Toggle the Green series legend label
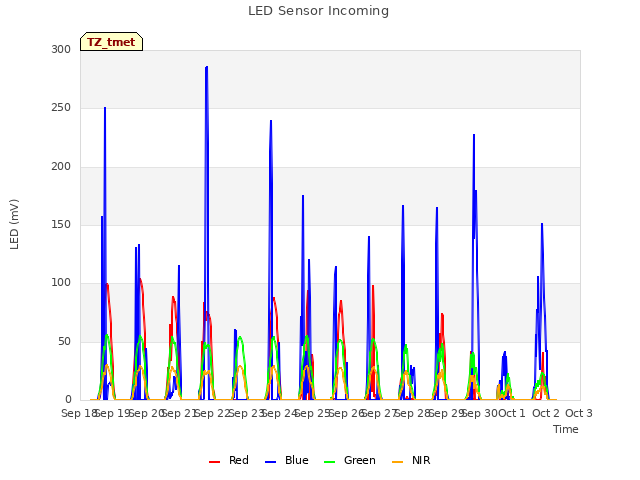This screenshot has height=480, width=640. coord(360,460)
